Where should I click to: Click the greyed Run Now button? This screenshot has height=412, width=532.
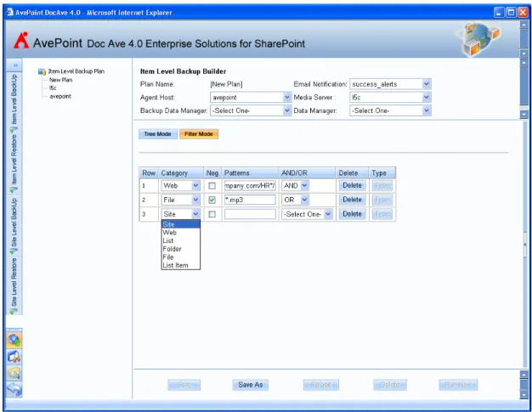click(458, 385)
